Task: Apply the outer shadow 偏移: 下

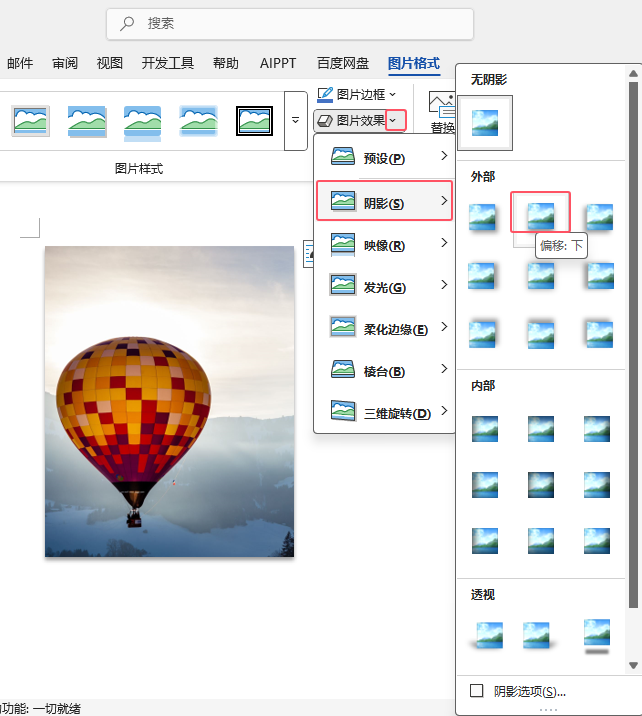Action: [x=541, y=216]
